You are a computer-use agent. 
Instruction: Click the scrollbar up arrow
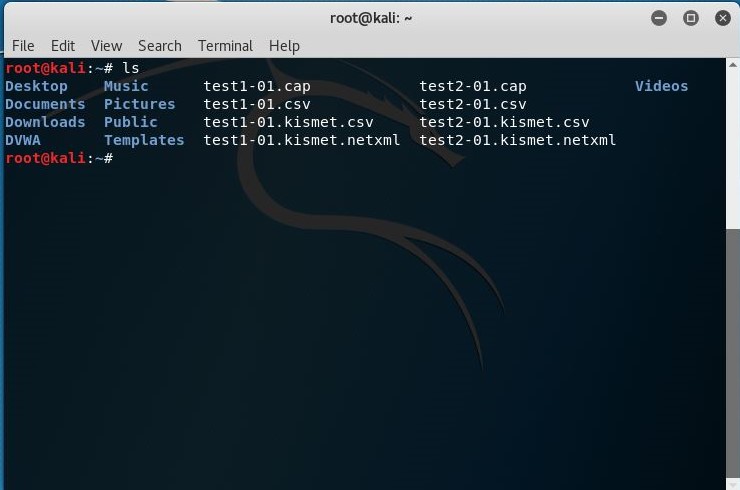(732, 65)
